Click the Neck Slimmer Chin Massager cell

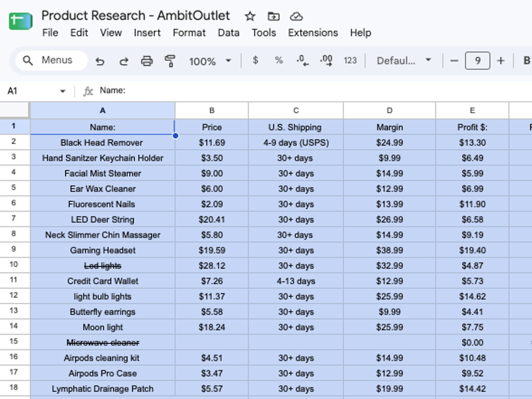click(102, 235)
